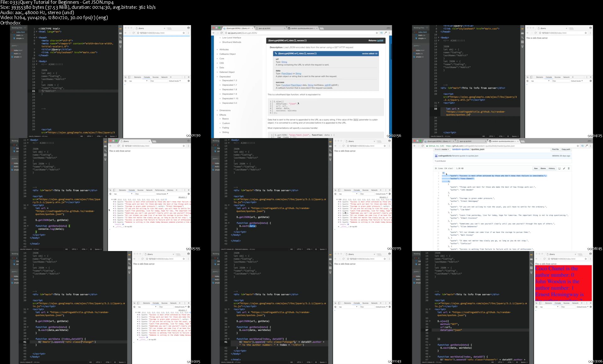The image size is (603, 364).
Task: Click console gear icon in 00:07:15 frame
Action: (x=389, y=194)
